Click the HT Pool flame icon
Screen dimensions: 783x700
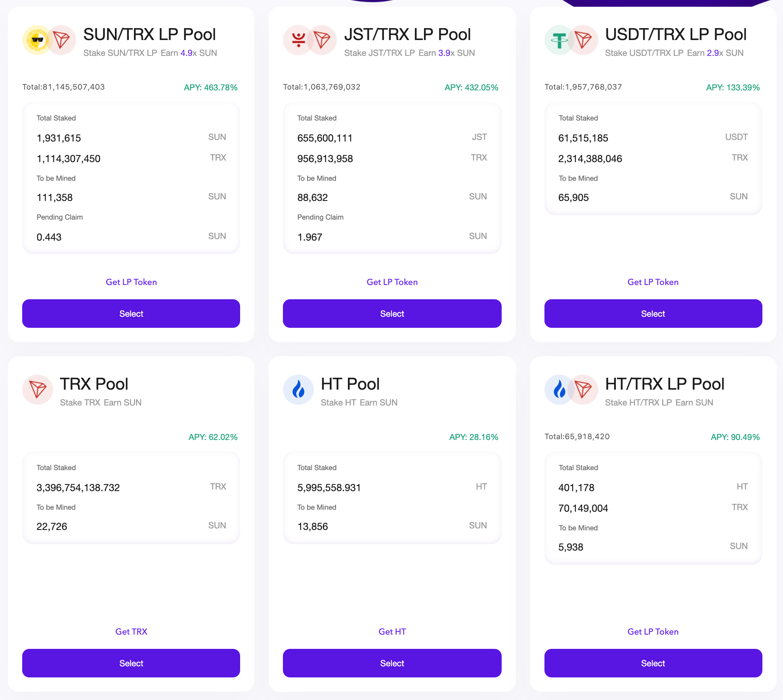[x=298, y=390]
